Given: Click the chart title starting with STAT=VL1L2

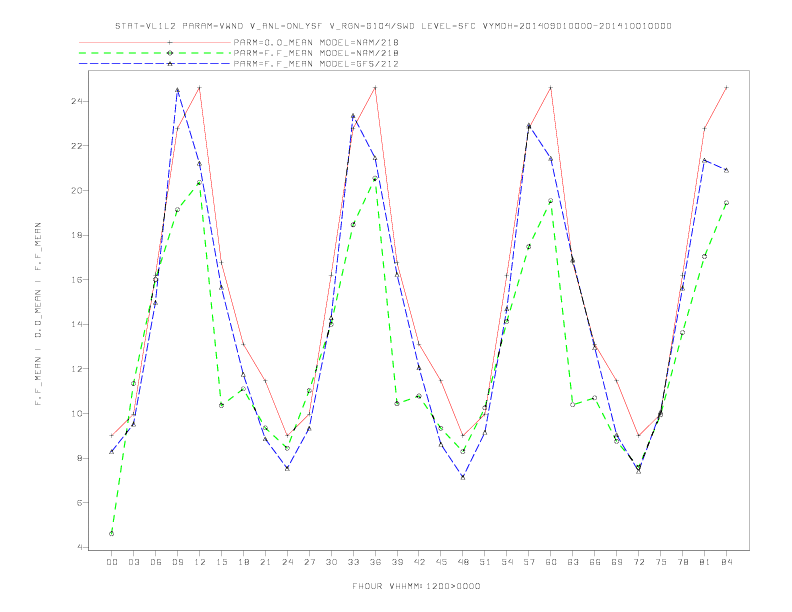Looking at the screenshot, I should [393, 26].
